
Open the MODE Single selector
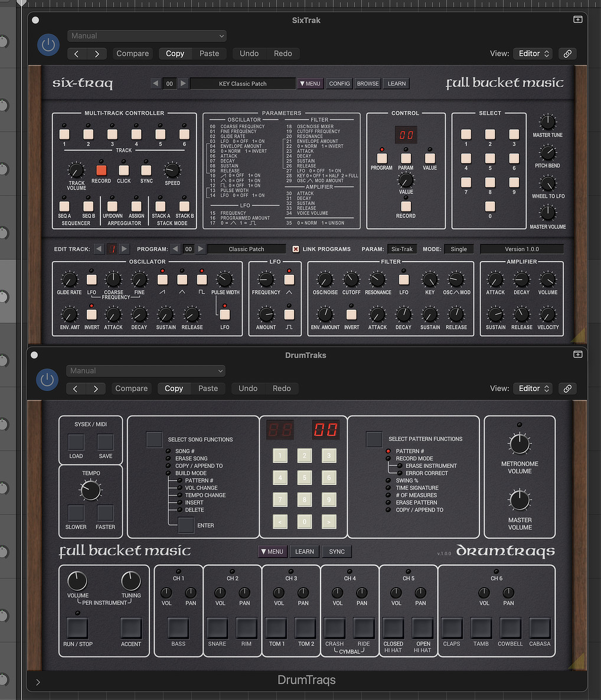pos(459,249)
